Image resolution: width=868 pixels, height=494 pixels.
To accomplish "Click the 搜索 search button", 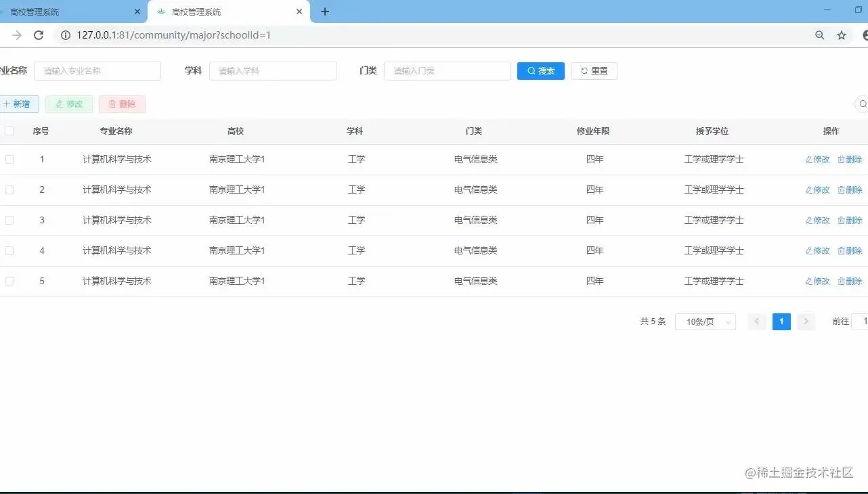I will click(x=541, y=71).
